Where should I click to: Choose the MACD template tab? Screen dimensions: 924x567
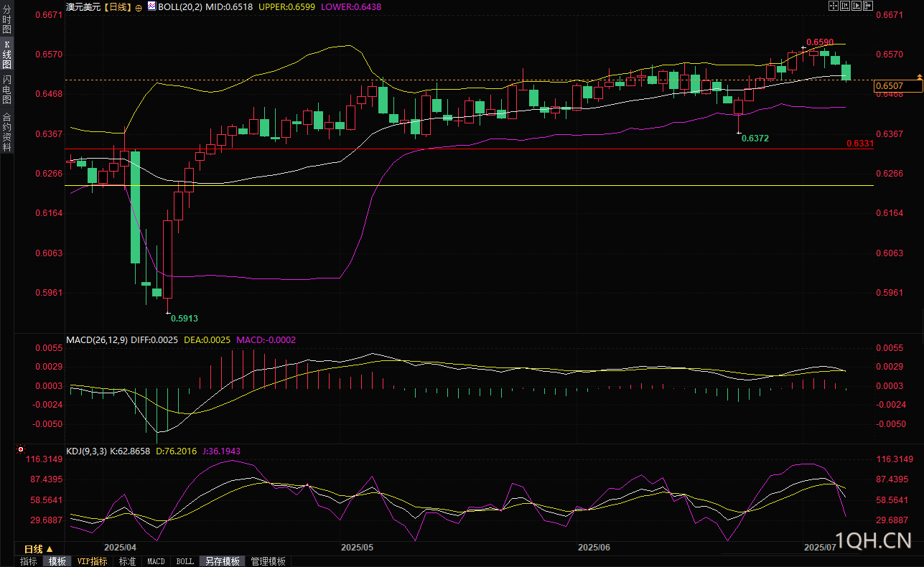tap(156, 561)
